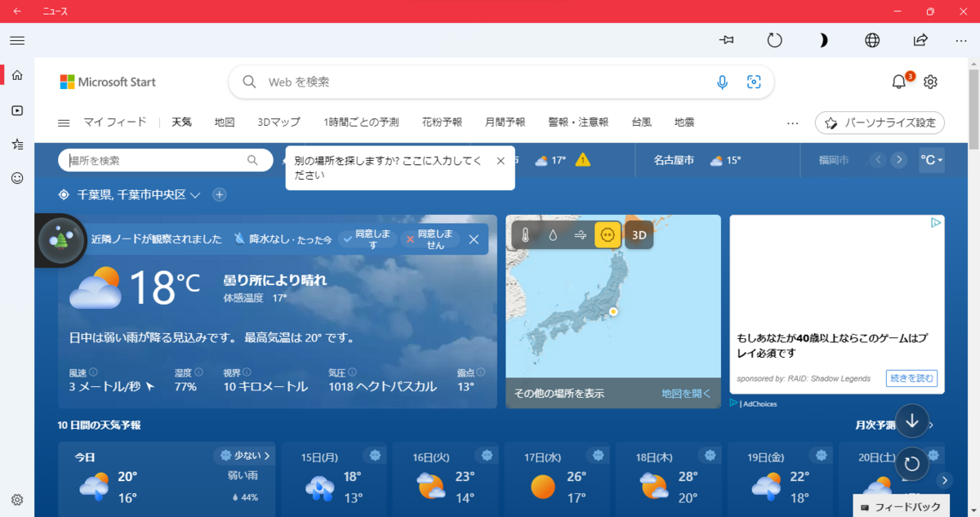Open sidebar settings gear at bottom
This screenshot has width=980, height=517.
(17, 500)
